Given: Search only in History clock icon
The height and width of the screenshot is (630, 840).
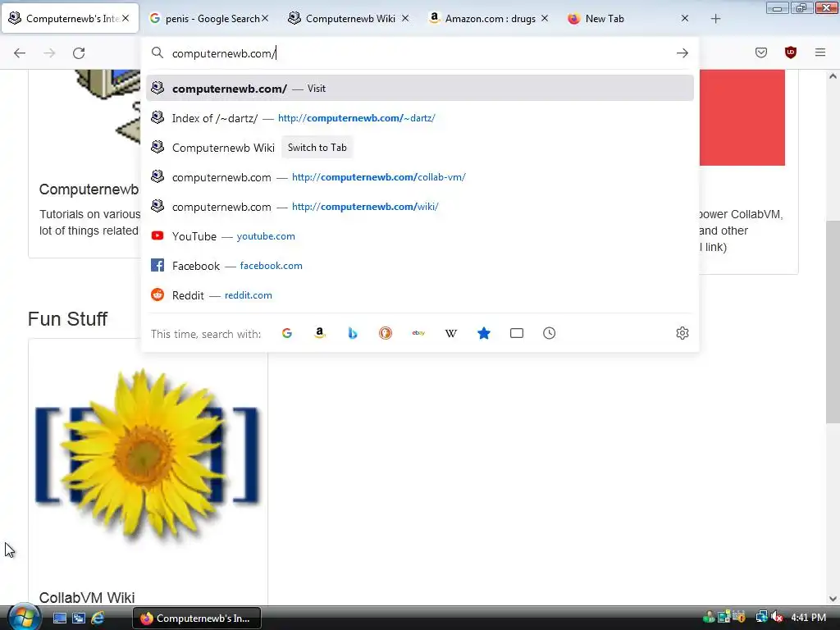Looking at the screenshot, I should (x=549, y=333).
